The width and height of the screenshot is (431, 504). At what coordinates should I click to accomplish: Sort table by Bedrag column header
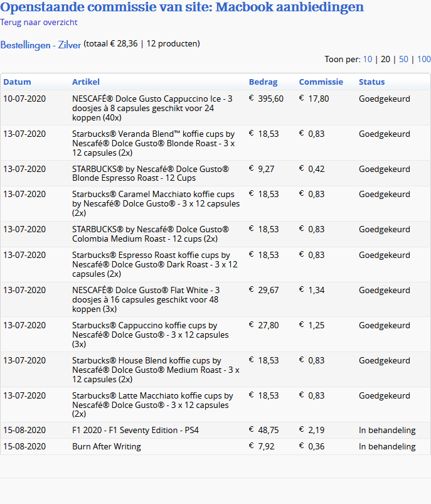coord(263,82)
